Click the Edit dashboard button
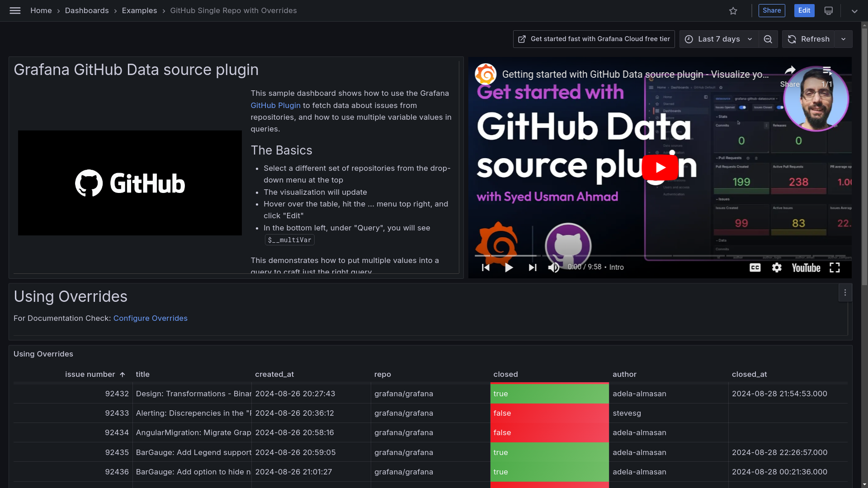Screen dimensions: 868x488 tap(804, 10)
